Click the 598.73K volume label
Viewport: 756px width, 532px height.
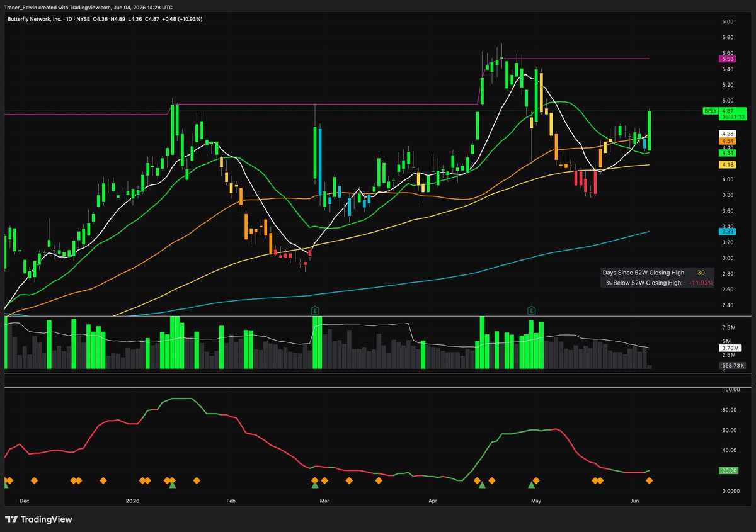[x=733, y=366]
